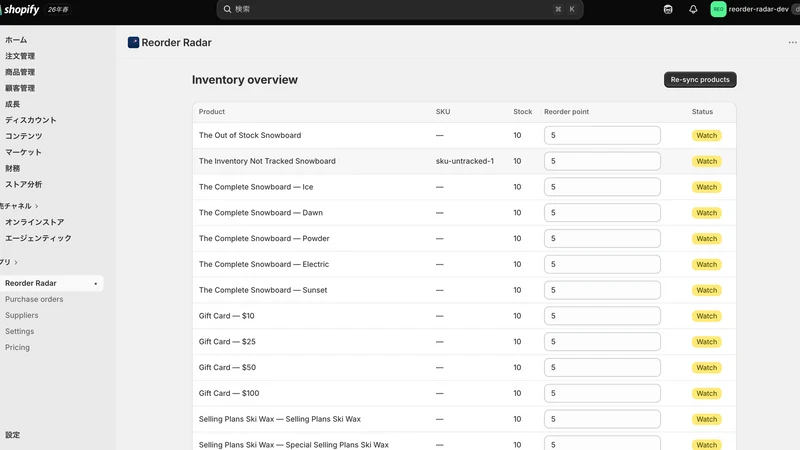Edit reorder point for Out of Stock Snowboard
This screenshot has width=800, height=450.
coord(602,135)
